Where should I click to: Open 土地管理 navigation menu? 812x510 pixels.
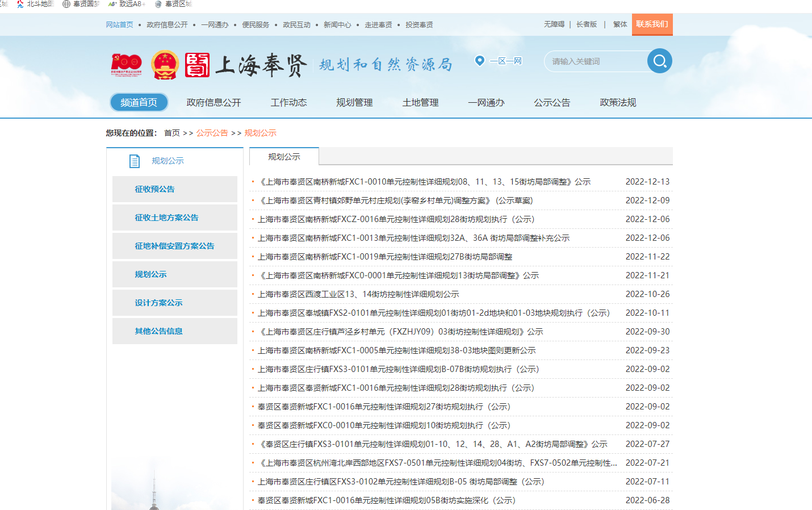tap(420, 103)
